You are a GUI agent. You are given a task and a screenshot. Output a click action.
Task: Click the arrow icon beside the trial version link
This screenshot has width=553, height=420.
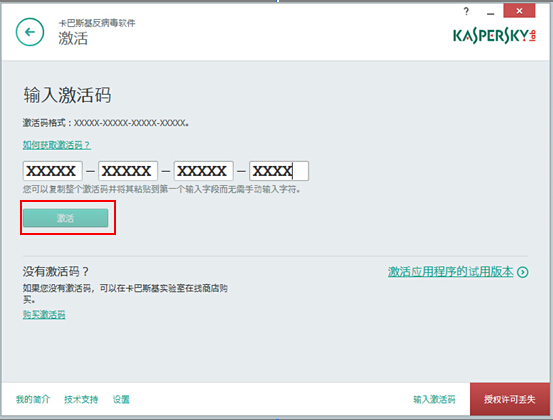(523, 272)
